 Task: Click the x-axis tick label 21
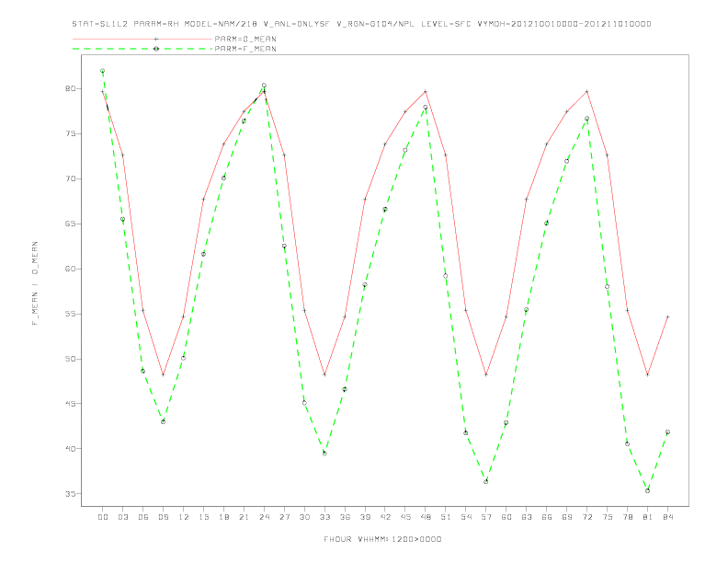point(244,517)
